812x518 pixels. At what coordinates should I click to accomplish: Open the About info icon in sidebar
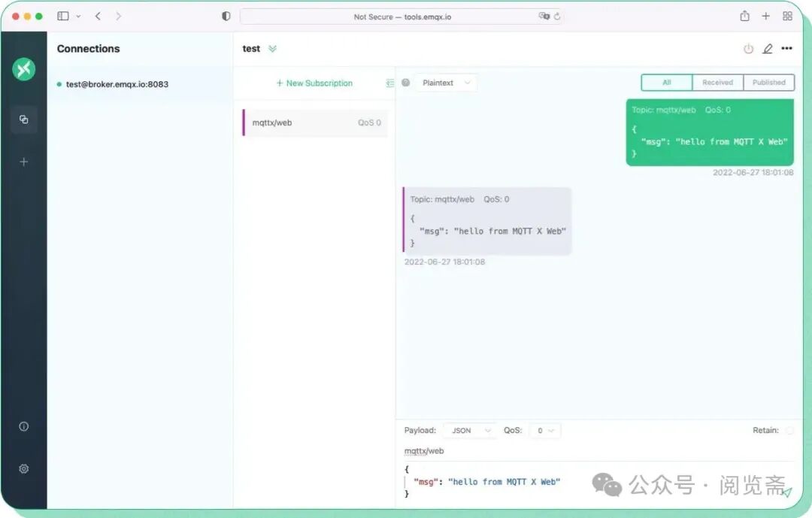tap(23, 426)
